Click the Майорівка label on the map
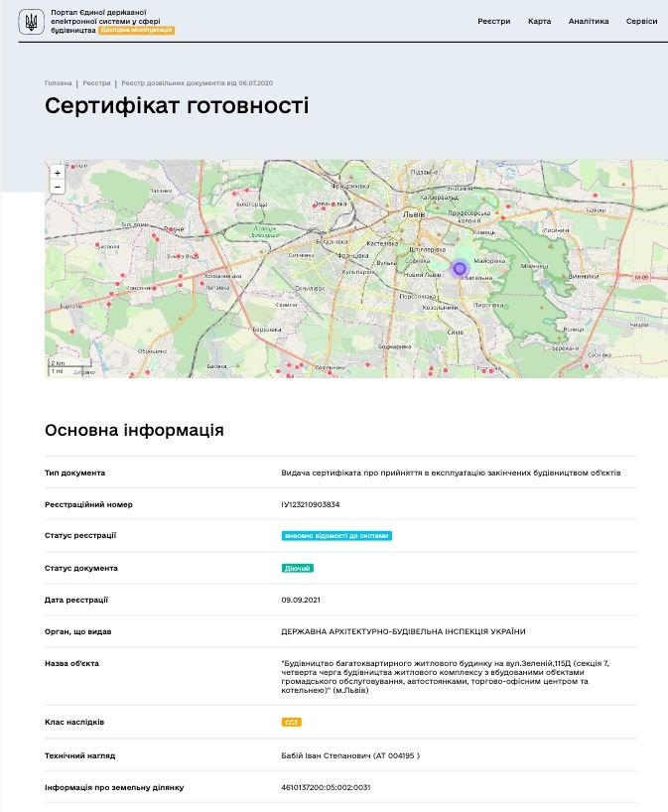 pos(489,261)
